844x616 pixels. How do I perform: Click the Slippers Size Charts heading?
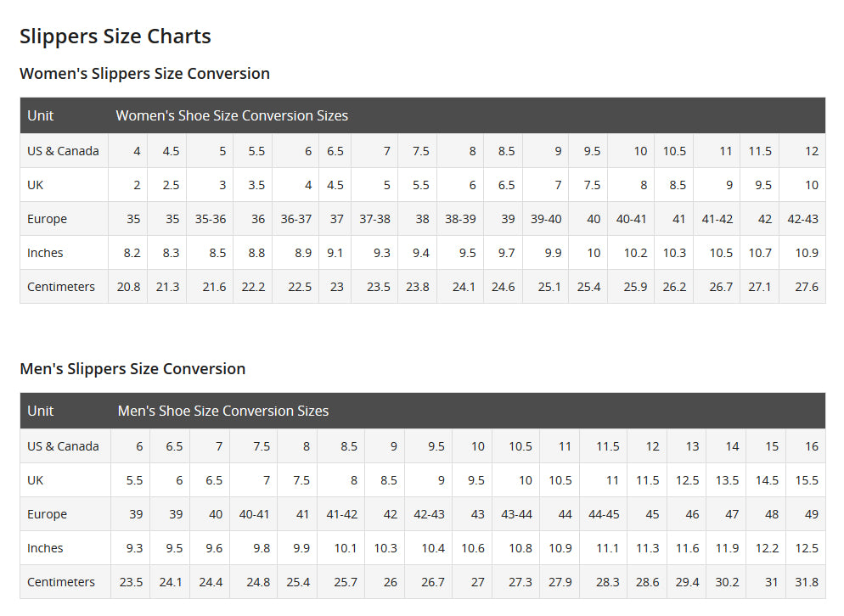(115, 36)
